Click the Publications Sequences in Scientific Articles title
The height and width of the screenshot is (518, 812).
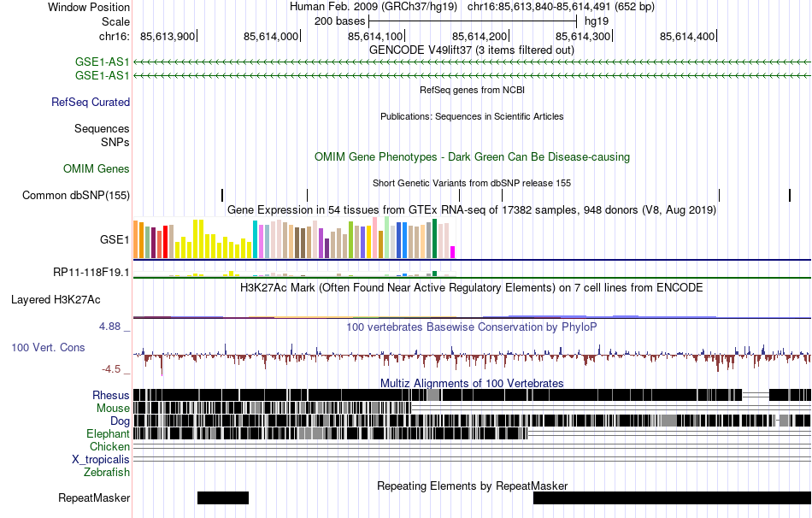(x=472, y=116)
